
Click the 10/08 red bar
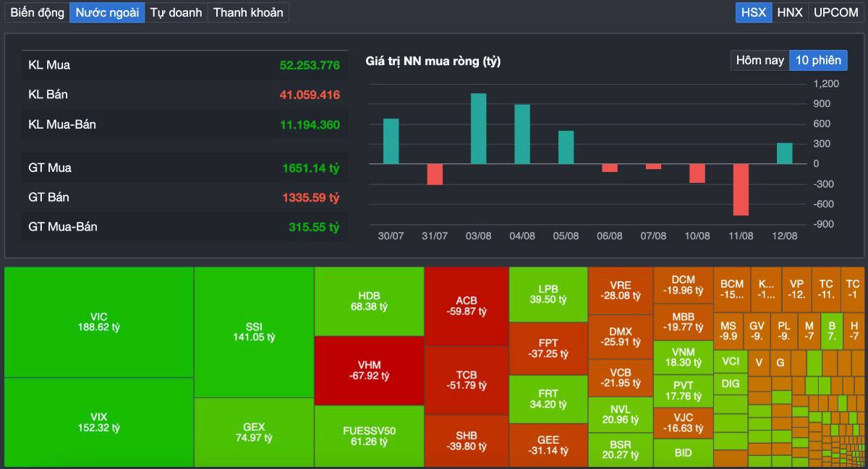coord(697,173)
